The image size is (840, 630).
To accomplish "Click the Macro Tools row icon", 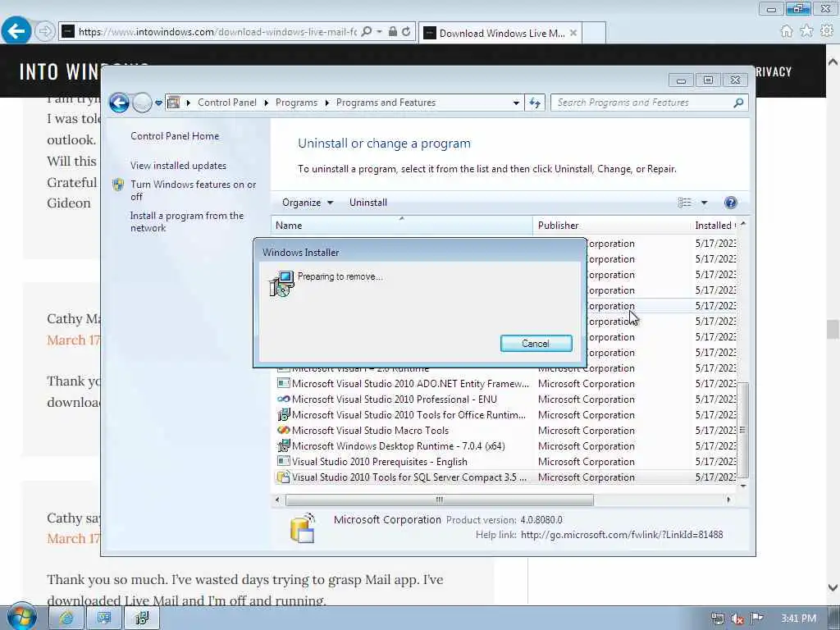I will 283,430.
